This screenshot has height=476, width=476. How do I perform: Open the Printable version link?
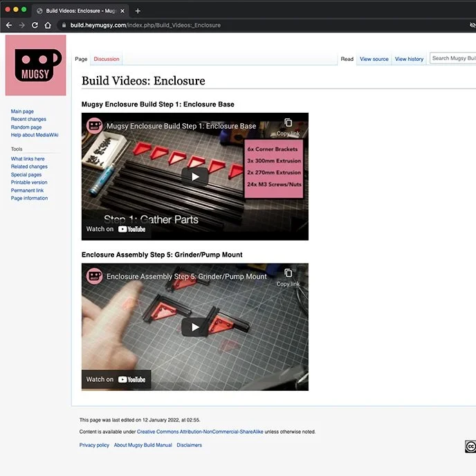(x=29, y=182)
